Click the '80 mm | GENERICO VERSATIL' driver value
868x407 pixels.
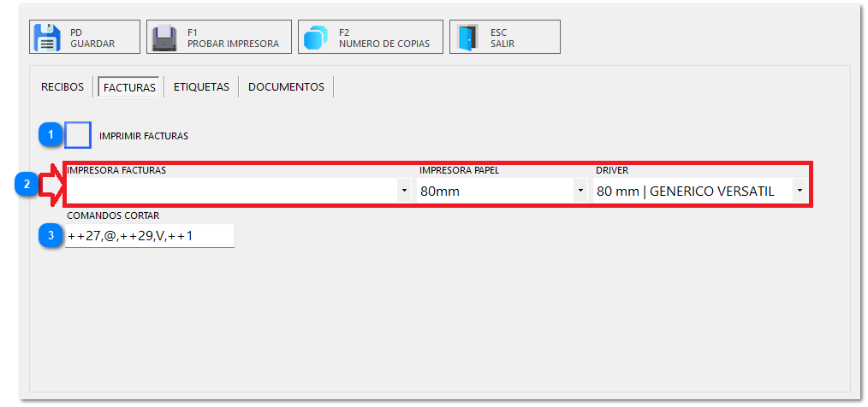(x=685, y=192)
